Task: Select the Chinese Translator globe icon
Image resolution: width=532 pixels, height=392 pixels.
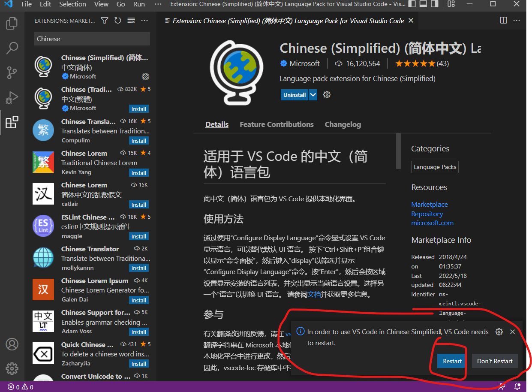Action: [x=43, y=258]
